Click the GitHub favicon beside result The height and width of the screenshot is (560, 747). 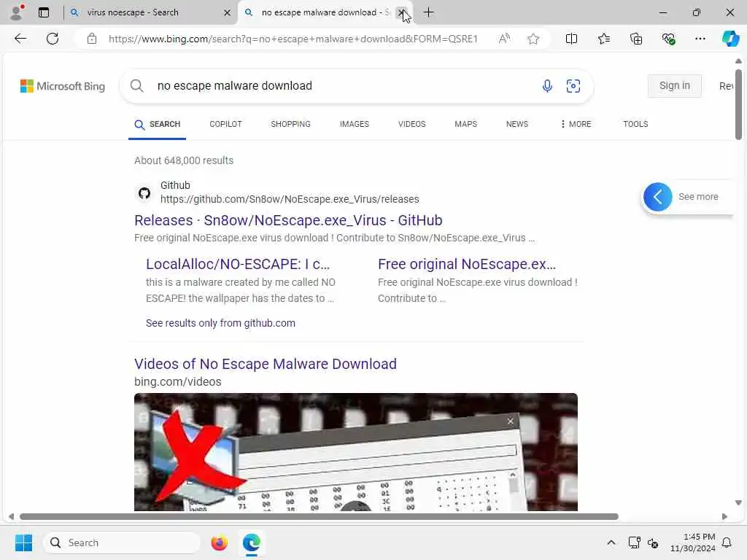pyautogui.click(x=144, y=192)
